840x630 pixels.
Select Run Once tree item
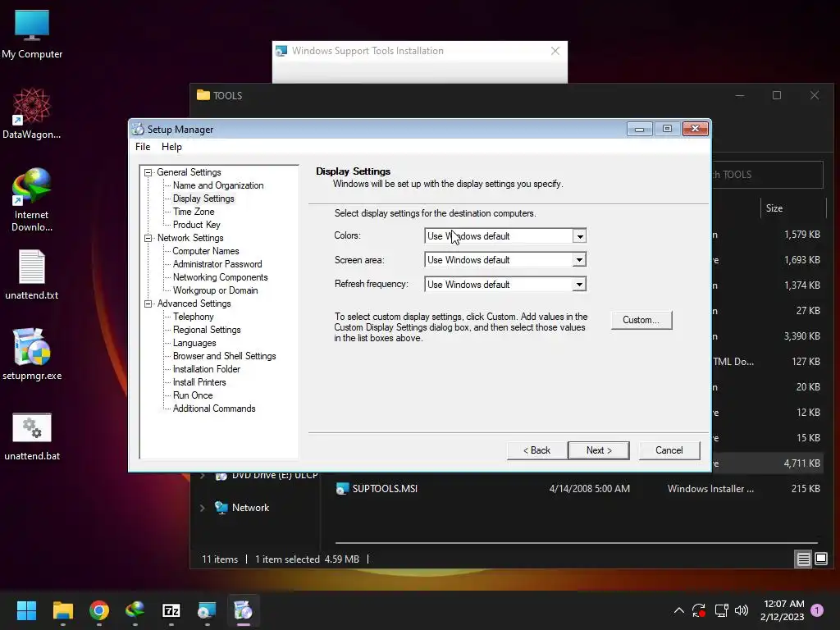193,395
